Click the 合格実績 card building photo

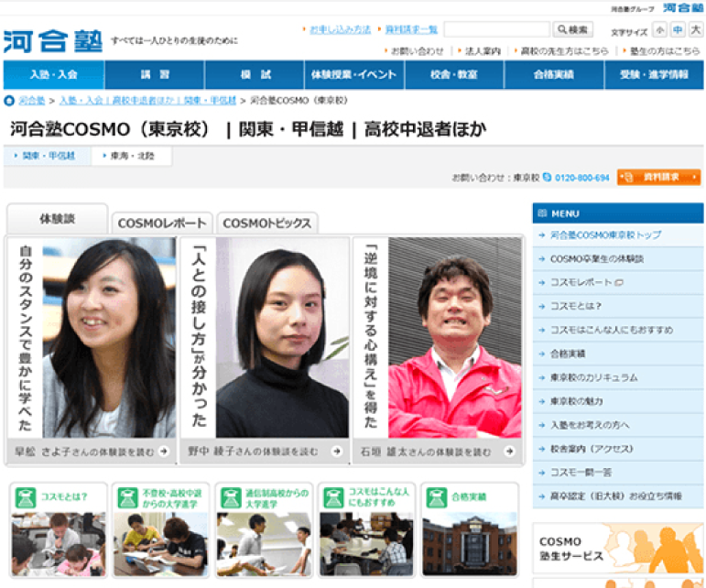point(470,544)
